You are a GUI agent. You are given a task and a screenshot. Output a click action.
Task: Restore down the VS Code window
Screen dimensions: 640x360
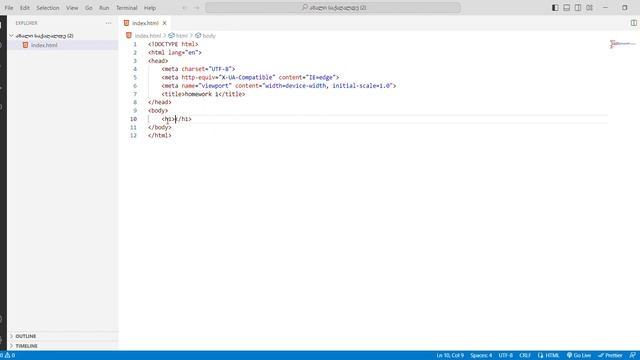[624, 8]
